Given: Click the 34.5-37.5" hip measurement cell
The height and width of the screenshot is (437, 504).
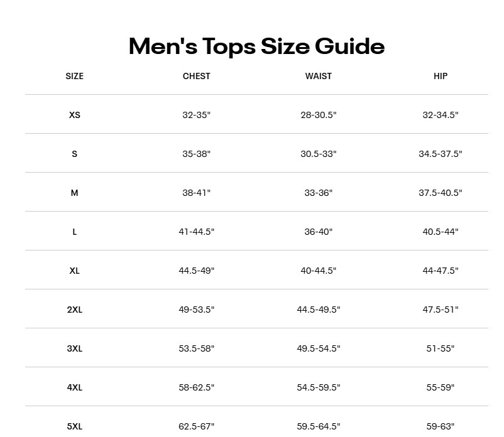Looking at the screenshot, I should (441, 154).
